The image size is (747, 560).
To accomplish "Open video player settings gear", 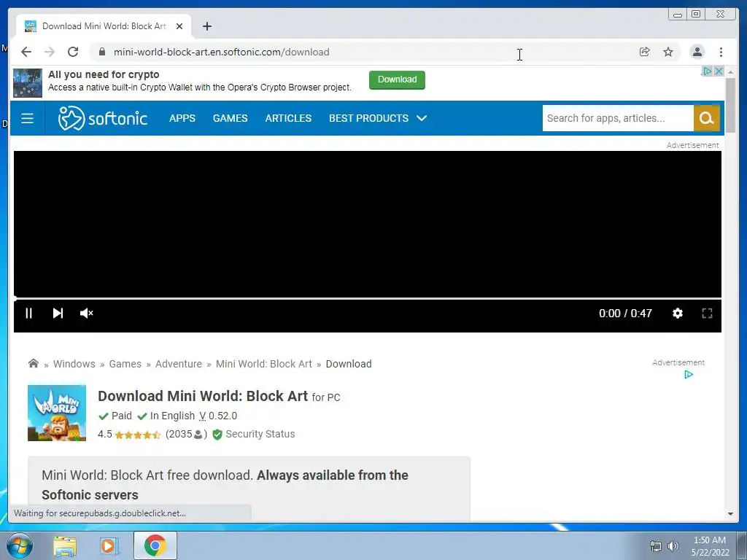I will pyautogui.click(x=678, y=314).
